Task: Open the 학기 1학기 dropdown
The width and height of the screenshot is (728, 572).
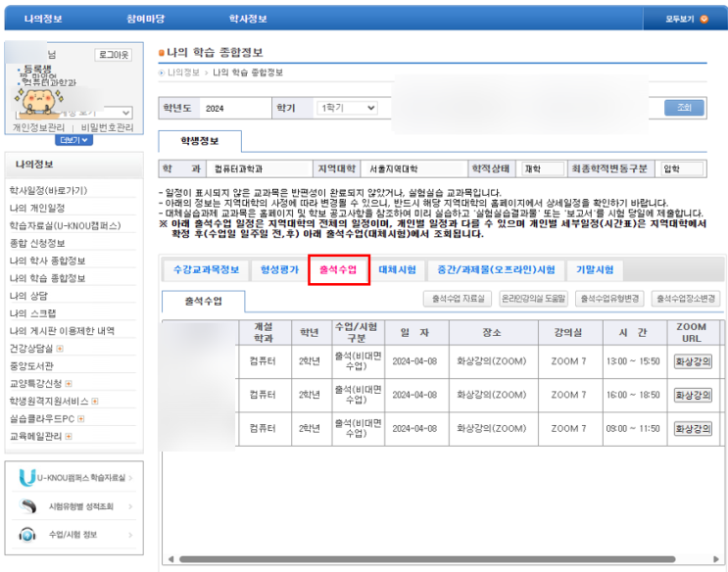Action: [x=347, y=108]
